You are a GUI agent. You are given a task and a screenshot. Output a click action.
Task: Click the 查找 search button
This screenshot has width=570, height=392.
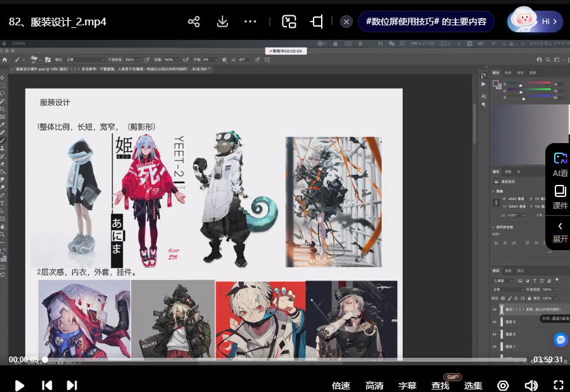(x=440, y=386)
